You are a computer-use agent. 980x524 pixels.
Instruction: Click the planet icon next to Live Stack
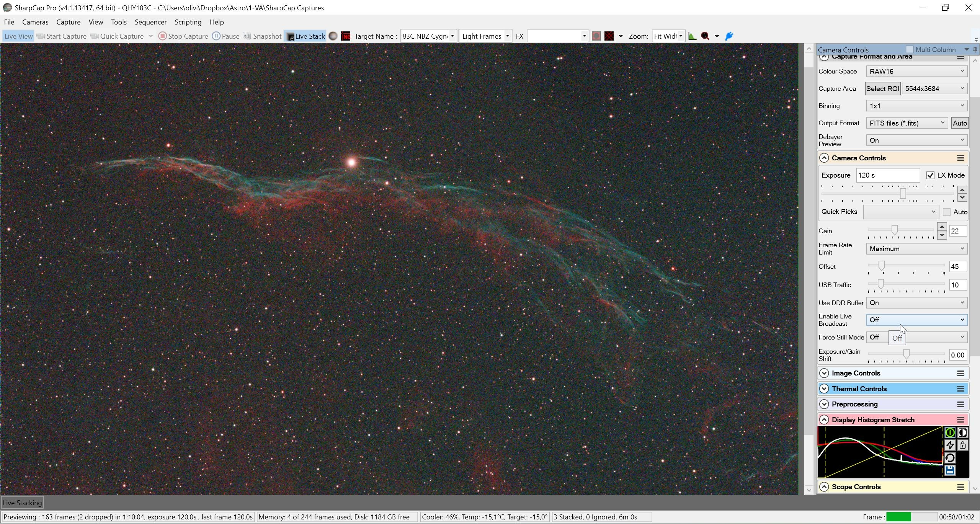(x=333, y=36)
